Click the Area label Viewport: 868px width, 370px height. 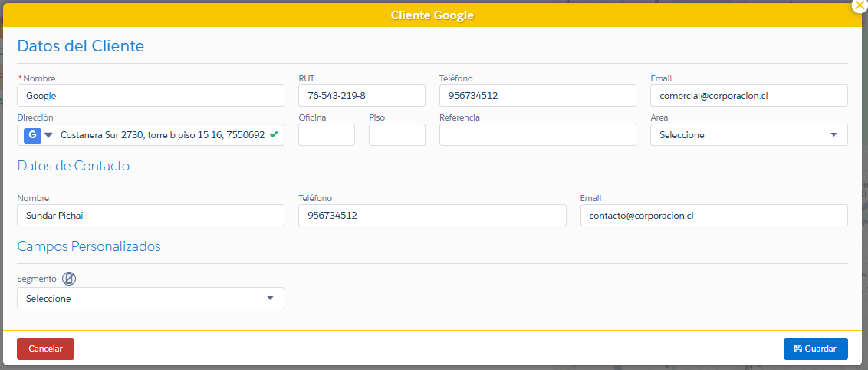pyautogui.click(x=659, y=117)
